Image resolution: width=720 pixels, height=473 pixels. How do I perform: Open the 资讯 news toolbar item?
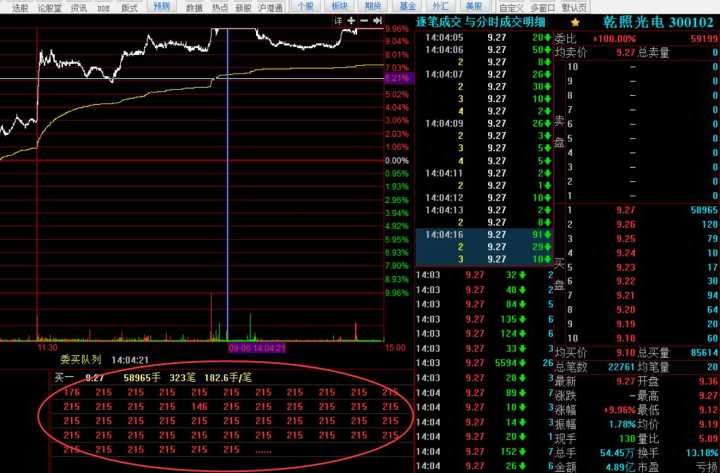(x=78, y=6)
